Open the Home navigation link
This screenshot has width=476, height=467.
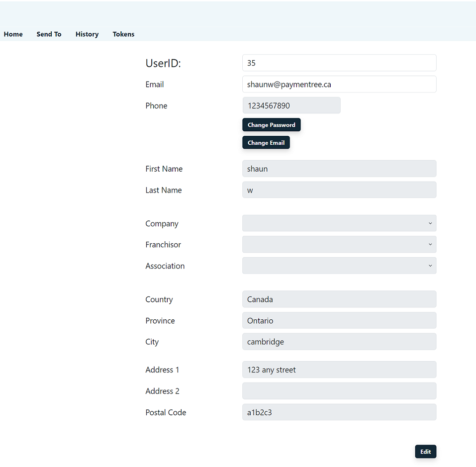tap(13, 34)
